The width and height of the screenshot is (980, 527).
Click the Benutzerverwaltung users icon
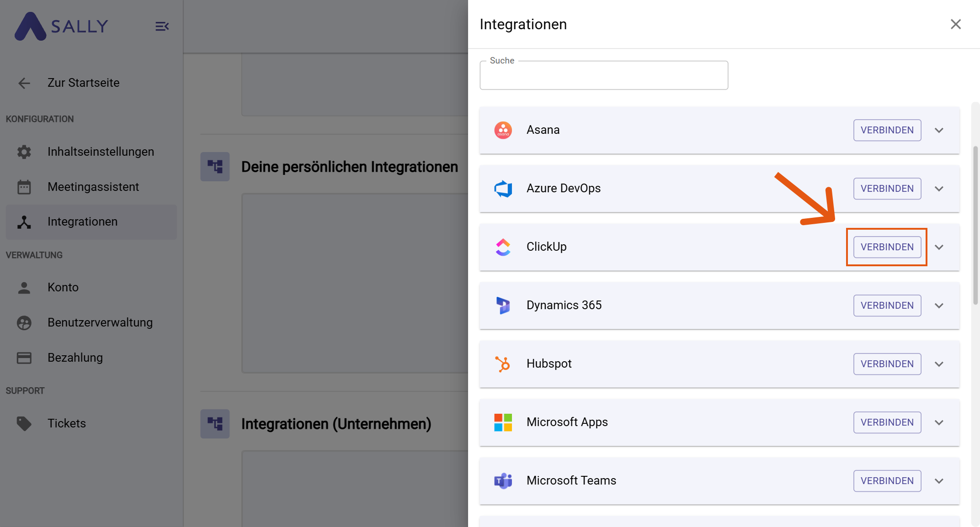coord(24,323)
